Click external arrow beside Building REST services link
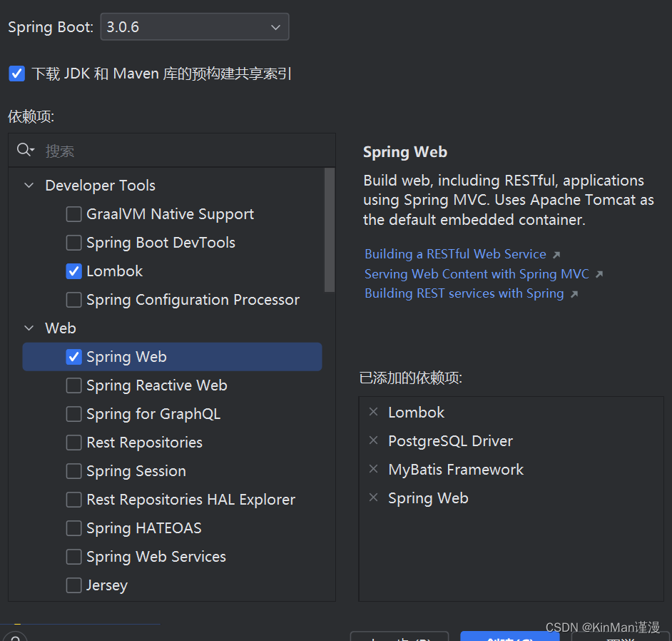The height and width of the screenshot is (641, 672). [x=574, y=294]
